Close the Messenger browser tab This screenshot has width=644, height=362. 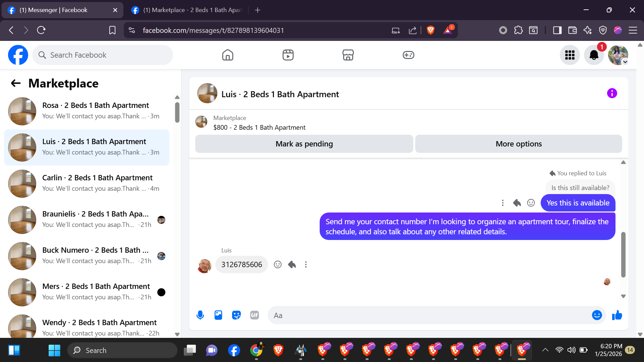point(115,10)
